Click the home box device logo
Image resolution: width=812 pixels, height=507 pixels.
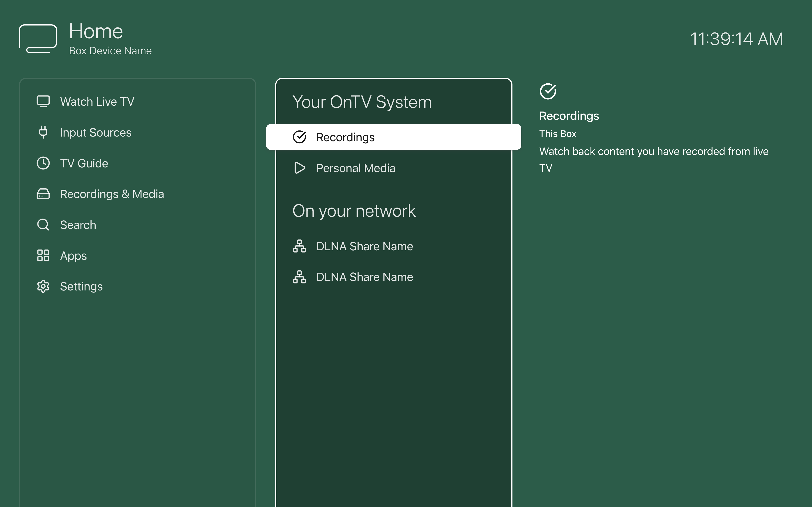[38, 39]
